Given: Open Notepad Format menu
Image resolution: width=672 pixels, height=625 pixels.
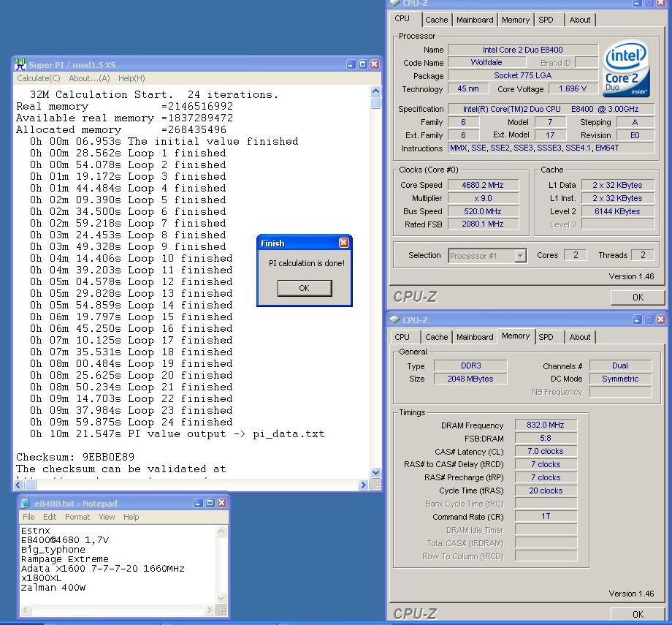Looking at the screenshot, I should pyautogui.click(x=77, y=517).
